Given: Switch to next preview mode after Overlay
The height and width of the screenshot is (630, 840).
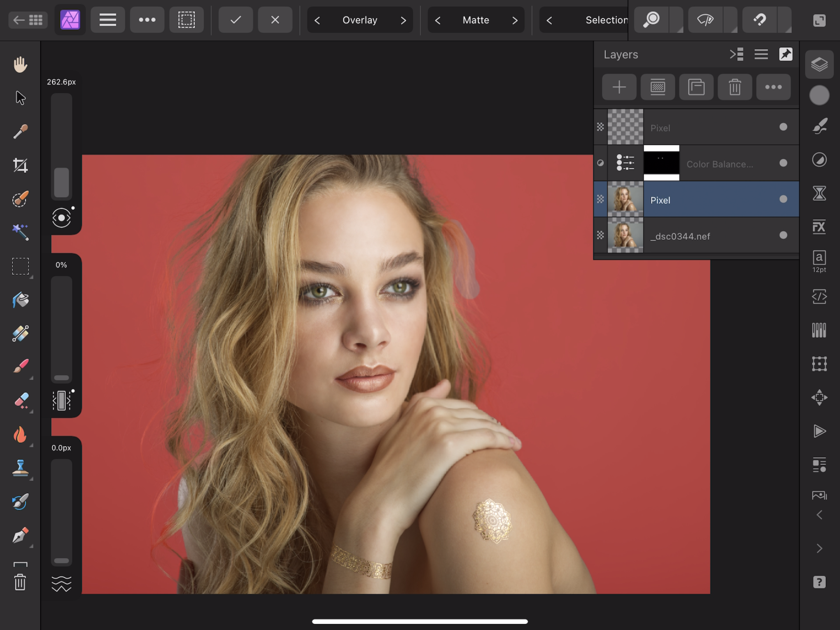Looking at the screenshot, I should [x=403, y=20].
